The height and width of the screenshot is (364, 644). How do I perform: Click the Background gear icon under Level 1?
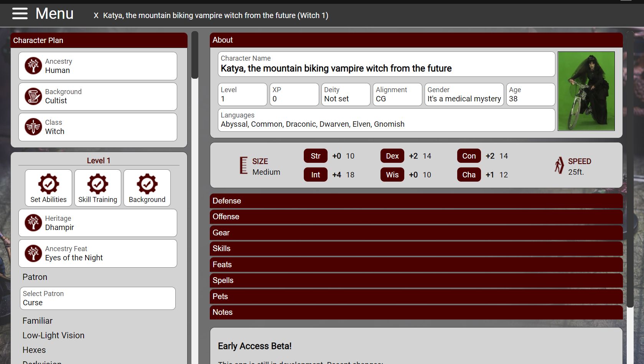point(147,184)
